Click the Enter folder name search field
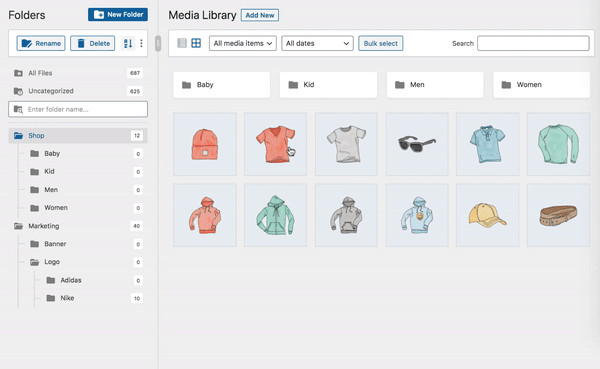600x369 pixels. point(78,109)
